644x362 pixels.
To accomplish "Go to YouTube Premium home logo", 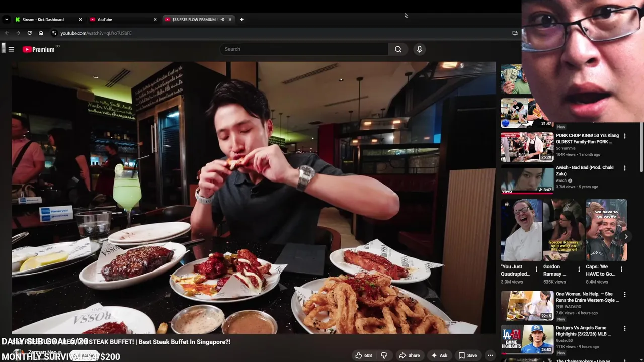I will coord(39,49).
